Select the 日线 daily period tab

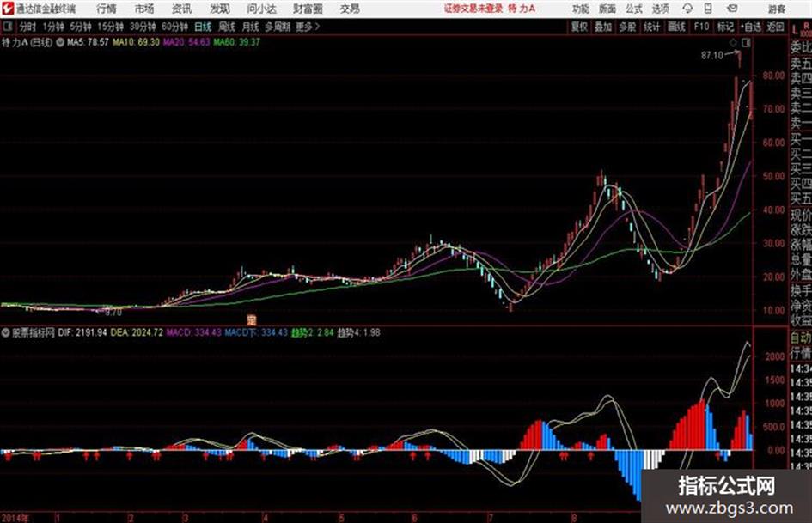pos(203,27)
